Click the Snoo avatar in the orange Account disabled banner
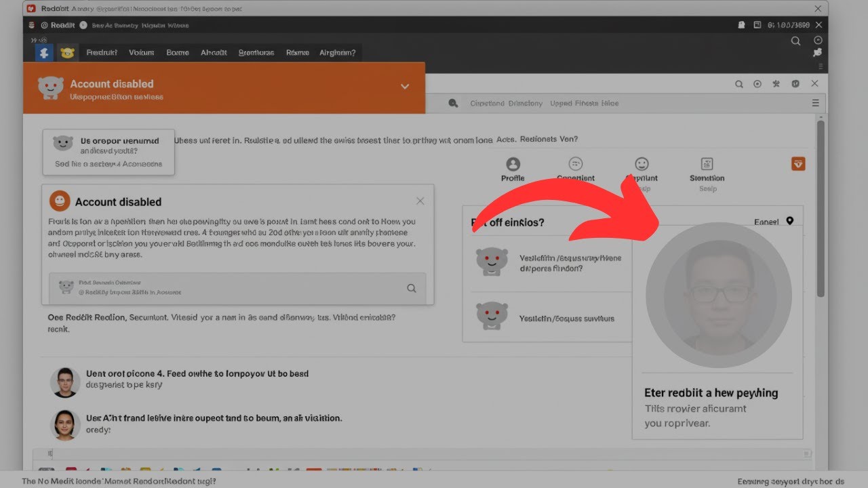The width and height of the screenshot is (868, 488). click(51, 88)
